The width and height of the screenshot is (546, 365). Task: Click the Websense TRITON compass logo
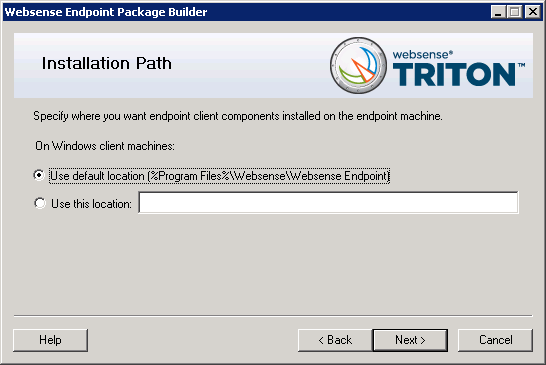tap(358, 65)
